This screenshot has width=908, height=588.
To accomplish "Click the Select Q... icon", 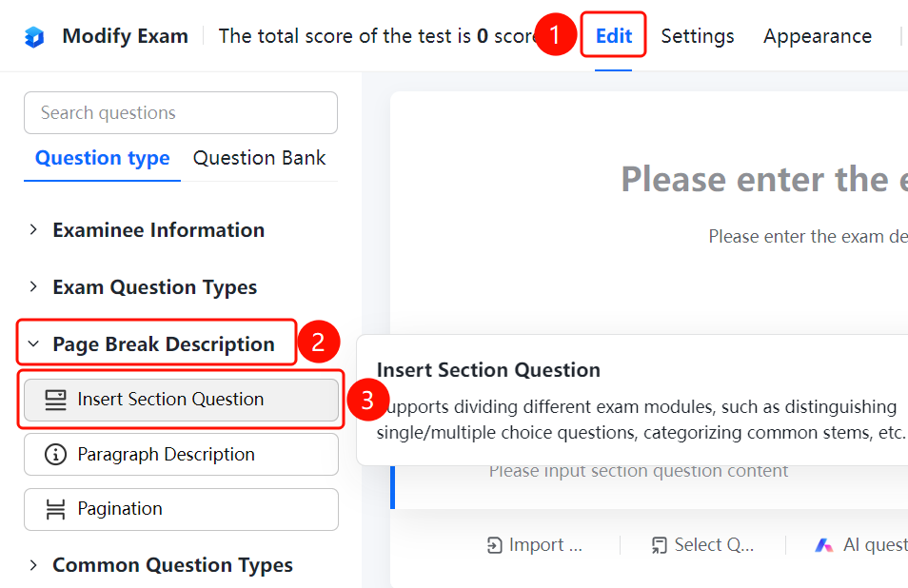I will pos(660,545).
